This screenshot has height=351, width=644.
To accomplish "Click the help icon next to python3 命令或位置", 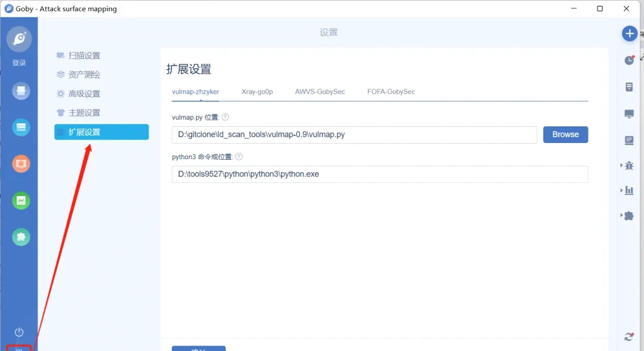I will pyautogui.click(x=239, y=156).
